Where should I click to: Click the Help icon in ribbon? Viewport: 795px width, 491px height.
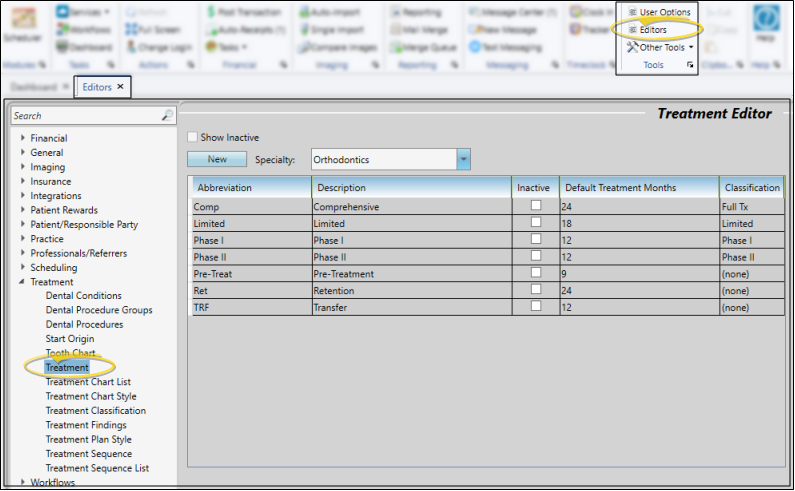click(765, 25)
